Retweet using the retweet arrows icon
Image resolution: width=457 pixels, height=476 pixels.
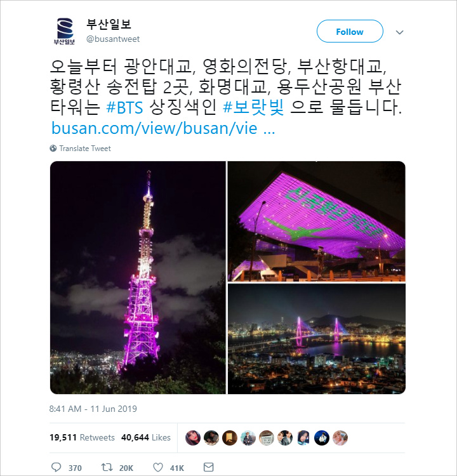107,467
